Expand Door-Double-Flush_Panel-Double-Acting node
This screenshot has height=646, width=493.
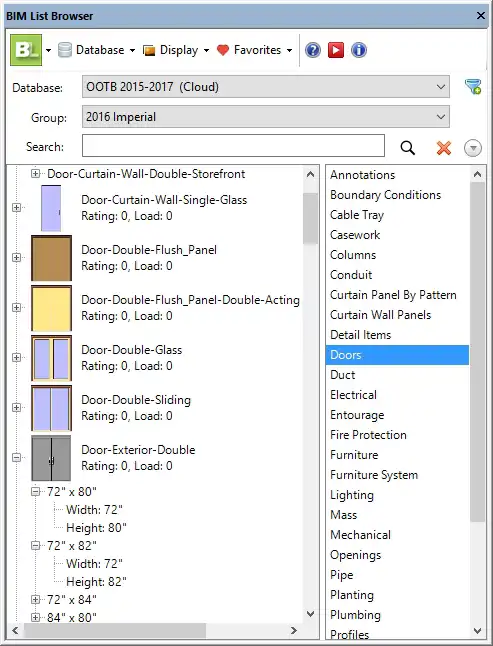(x=16, y=307)
